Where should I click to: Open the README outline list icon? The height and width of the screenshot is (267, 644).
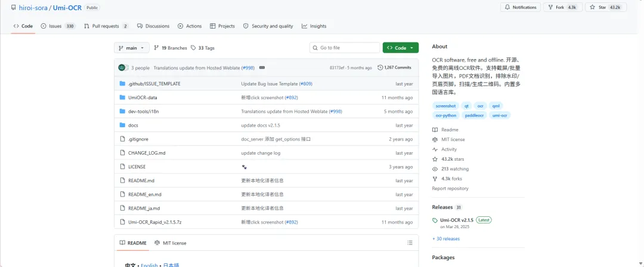click(410, 243)
